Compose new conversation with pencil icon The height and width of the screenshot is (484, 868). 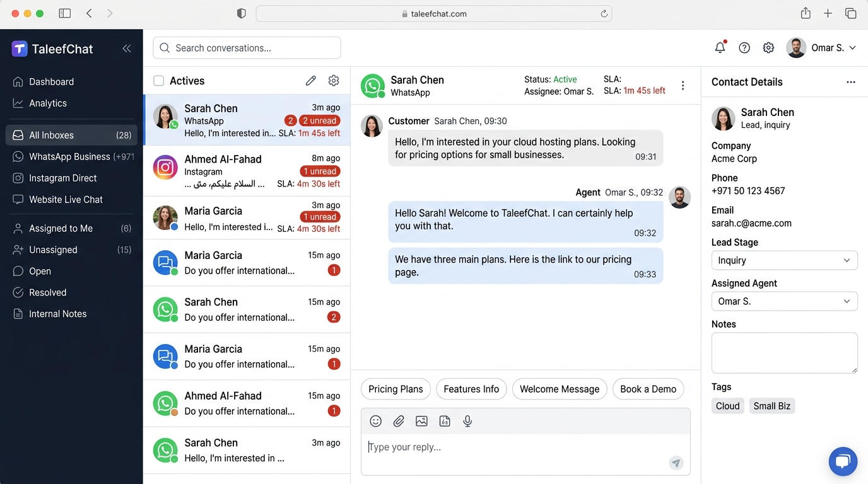click(310, 81)
